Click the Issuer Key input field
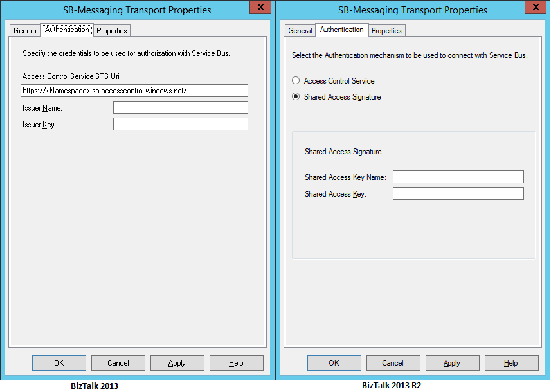551x392 pixels. (181, 124)
